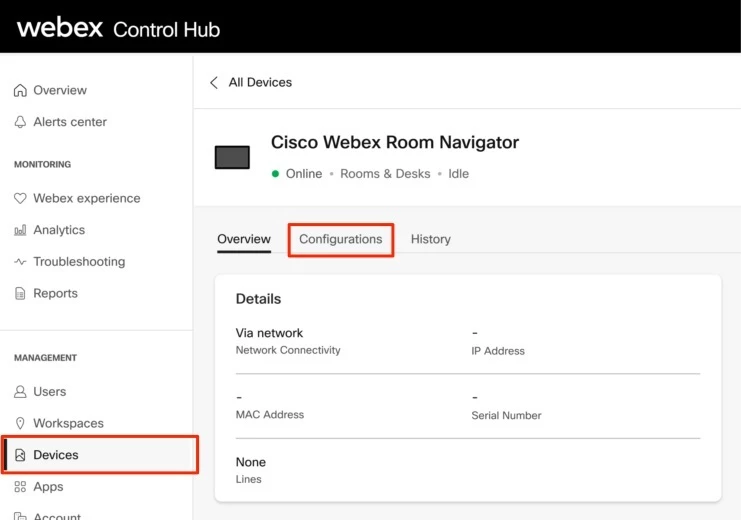Click the Via network value
This screenshot has height=520, width=741.
click(x=269, y=333)
